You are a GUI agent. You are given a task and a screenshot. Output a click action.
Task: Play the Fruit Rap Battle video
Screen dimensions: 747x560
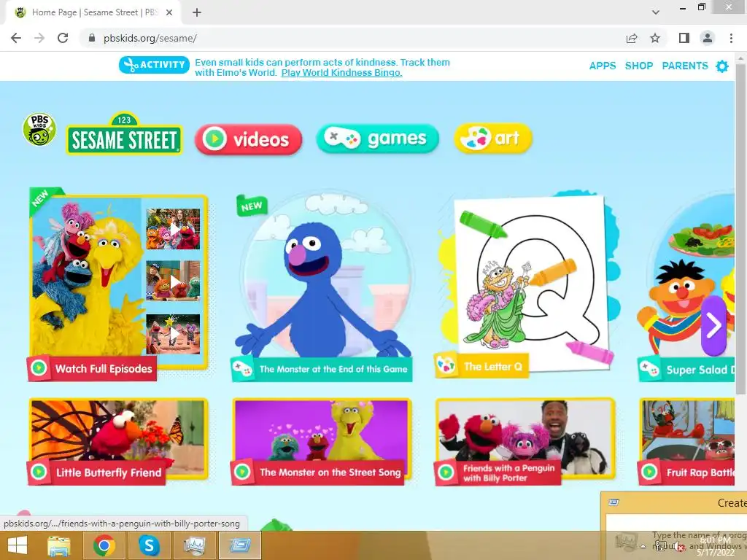(687, 440)
